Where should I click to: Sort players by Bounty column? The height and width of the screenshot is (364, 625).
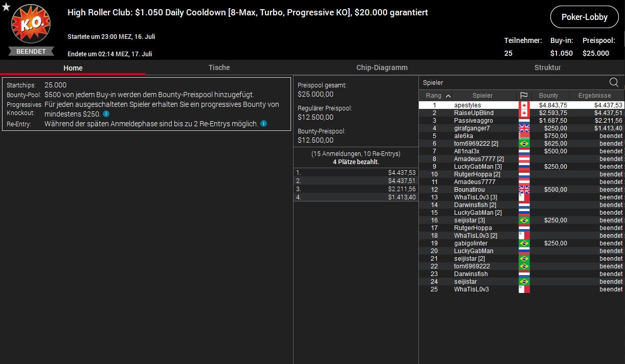pos(548,96)
